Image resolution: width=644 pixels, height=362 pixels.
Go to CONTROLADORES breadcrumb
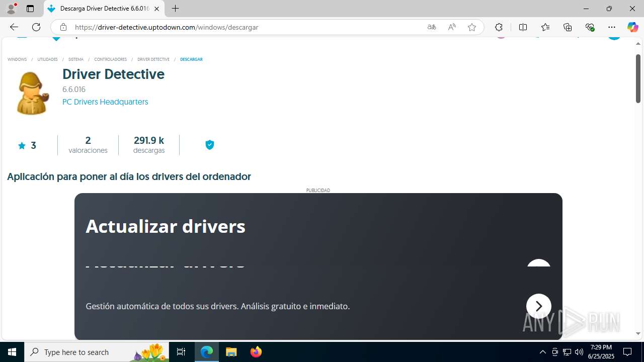[x=110, y=59]
